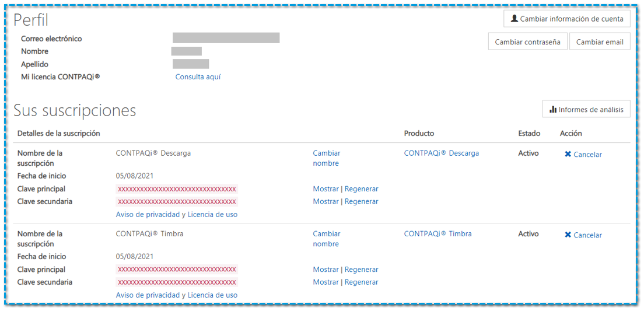Click the X icon to cancel Timbra subscription
644x311 pixels.
tap(568, 235)
